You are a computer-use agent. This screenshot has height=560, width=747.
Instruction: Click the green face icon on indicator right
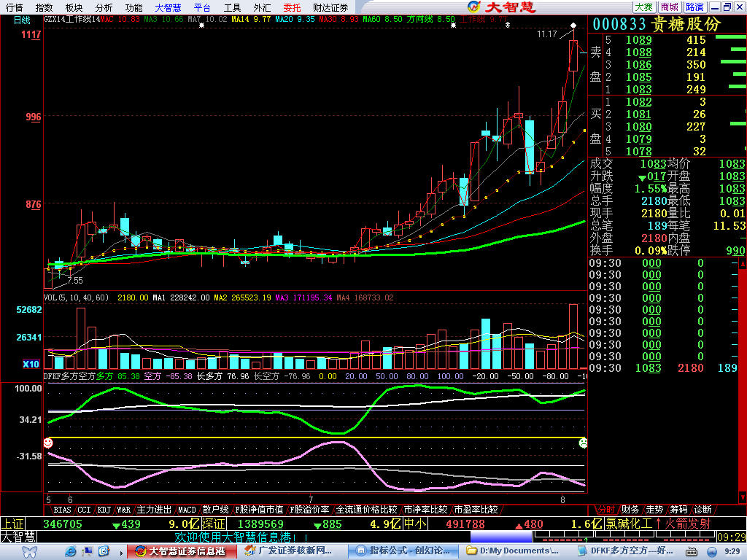click(583, 443)
